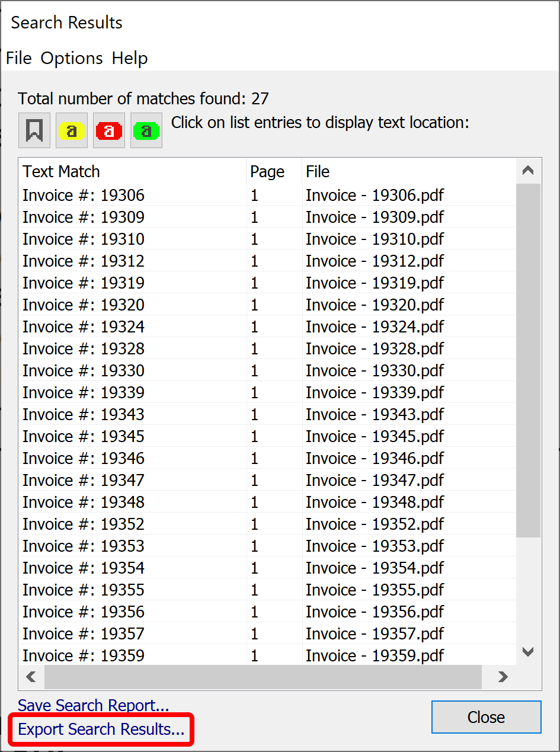Choose the green highlight style icon
Viewport: 560px width, 752px height.
pyautogui.click(x=146, y=130)
